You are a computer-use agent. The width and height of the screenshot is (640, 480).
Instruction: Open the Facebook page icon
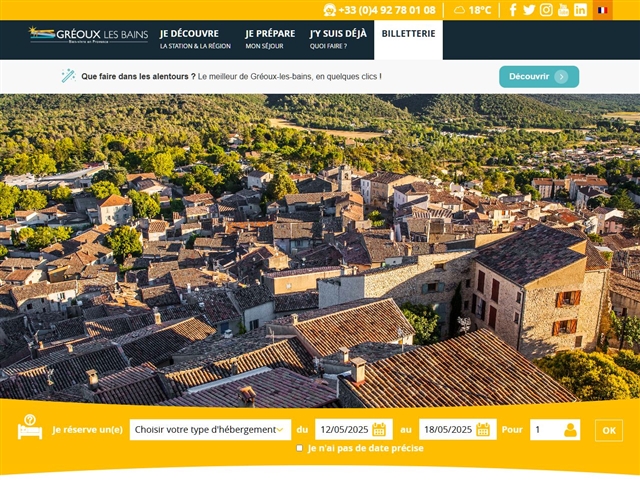coord(513,10)
